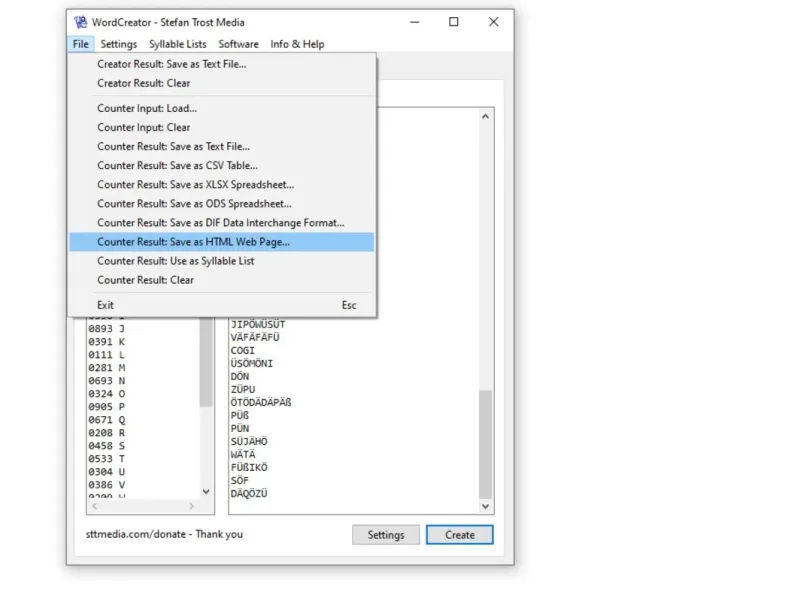Click the result list scroll up arrow
The height and width of the screenshot is (600, 800).
tap(485, 116)
